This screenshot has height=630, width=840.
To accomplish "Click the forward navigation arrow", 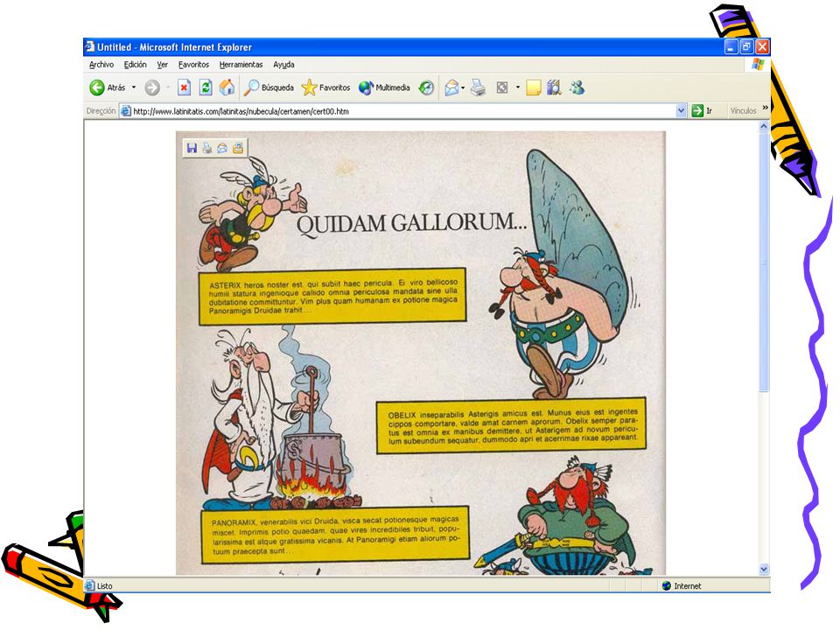I will tap(152, 87).
